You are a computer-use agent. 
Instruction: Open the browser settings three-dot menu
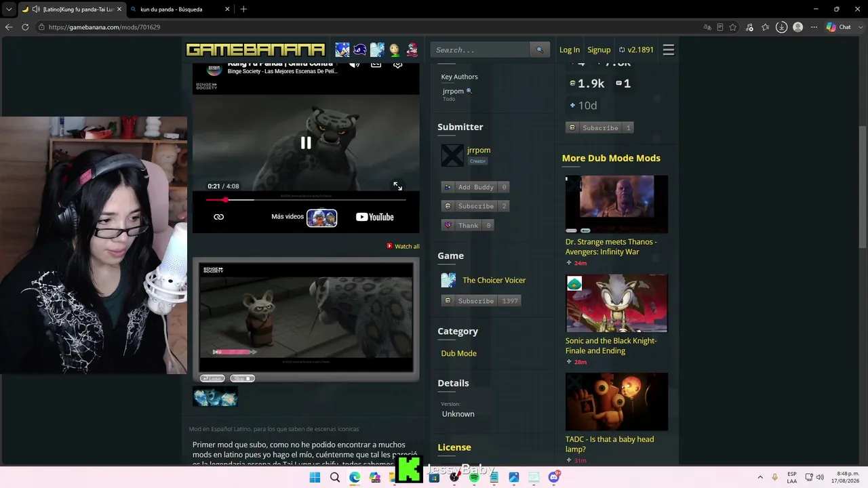click(x=814, y=27)
